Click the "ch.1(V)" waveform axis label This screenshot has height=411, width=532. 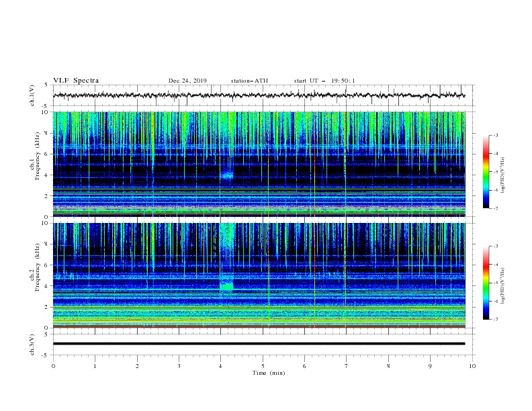[32, 95]
